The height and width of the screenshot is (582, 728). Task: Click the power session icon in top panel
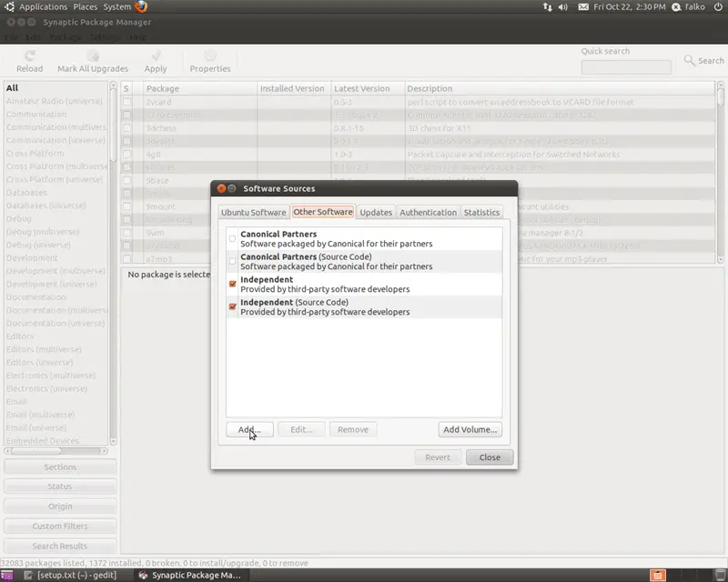point(718,7)
